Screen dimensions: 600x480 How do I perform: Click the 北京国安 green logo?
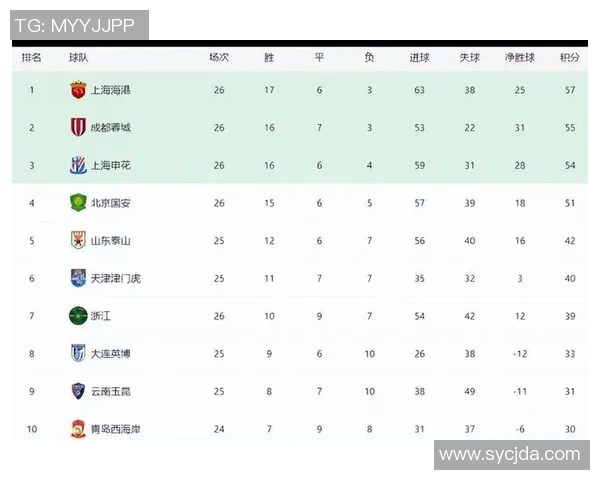point(78,203)
